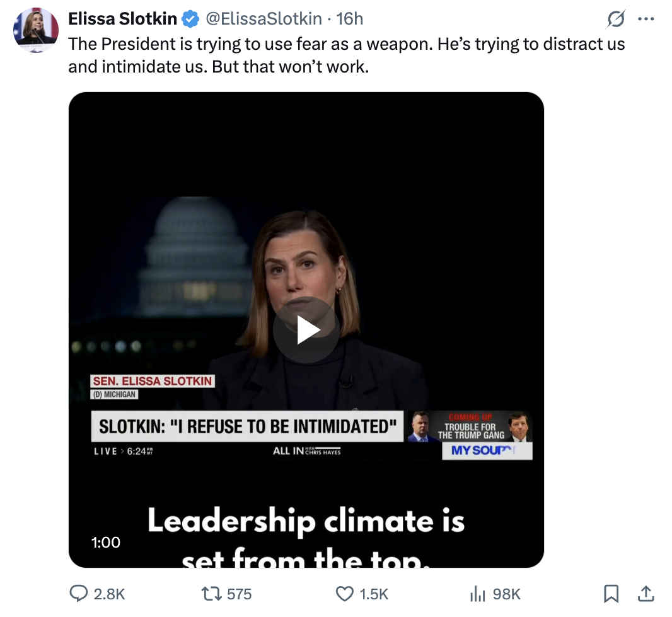Viewport: 672px width, 617px height.
Task: Click the 98K views count
Action: pos(506,594)
